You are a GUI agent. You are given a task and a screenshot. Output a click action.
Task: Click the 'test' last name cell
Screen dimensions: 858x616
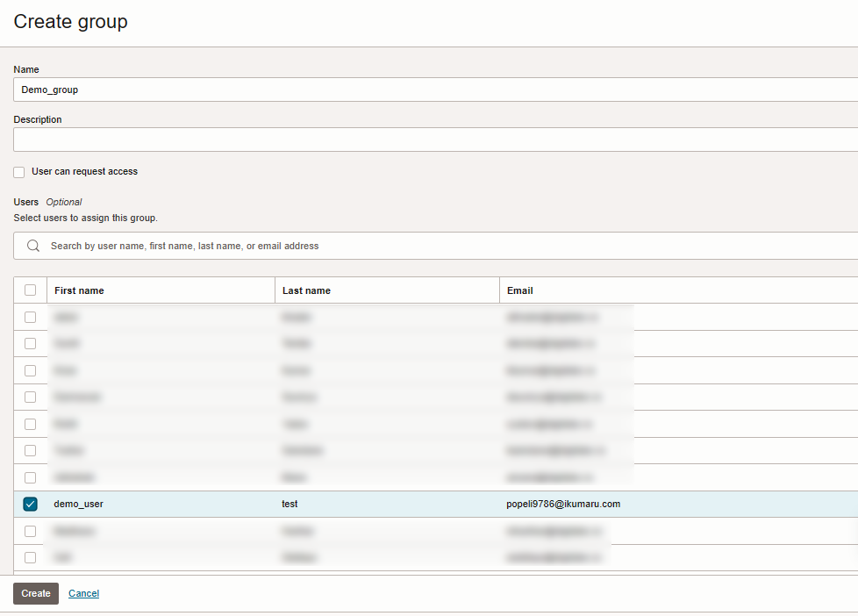click(290, 504)
